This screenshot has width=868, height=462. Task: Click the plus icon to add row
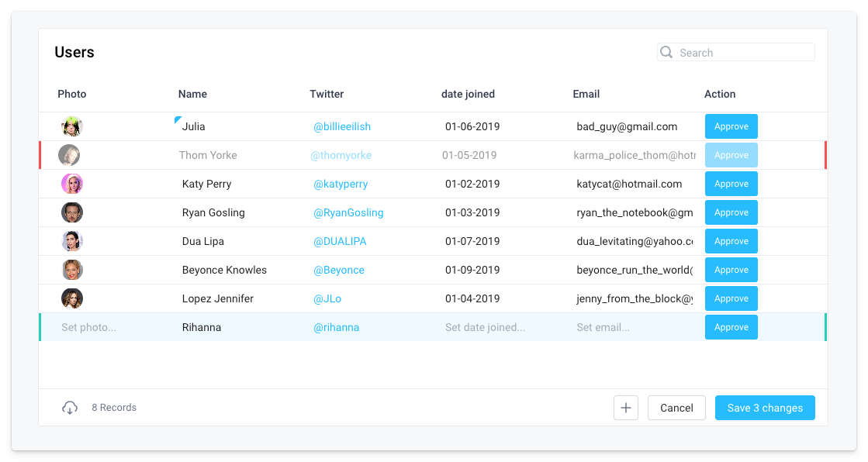pos(625,408)
